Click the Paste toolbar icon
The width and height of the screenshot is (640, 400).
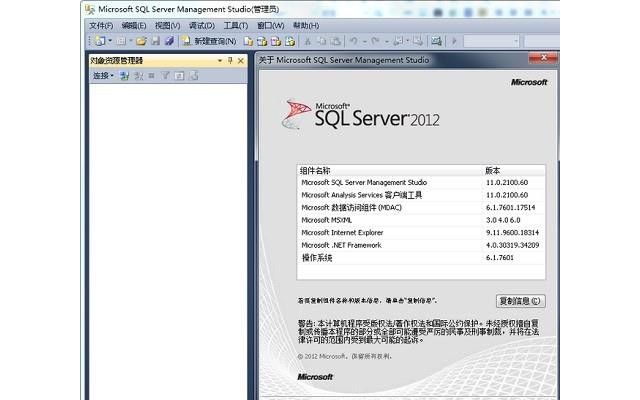click(x=336, y=41)
